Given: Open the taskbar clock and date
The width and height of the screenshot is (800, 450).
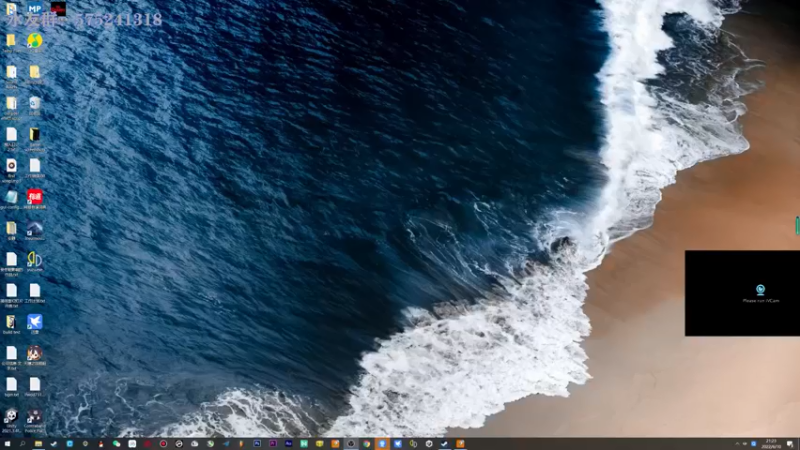Looking at the screenshot, I should [771, 444].
